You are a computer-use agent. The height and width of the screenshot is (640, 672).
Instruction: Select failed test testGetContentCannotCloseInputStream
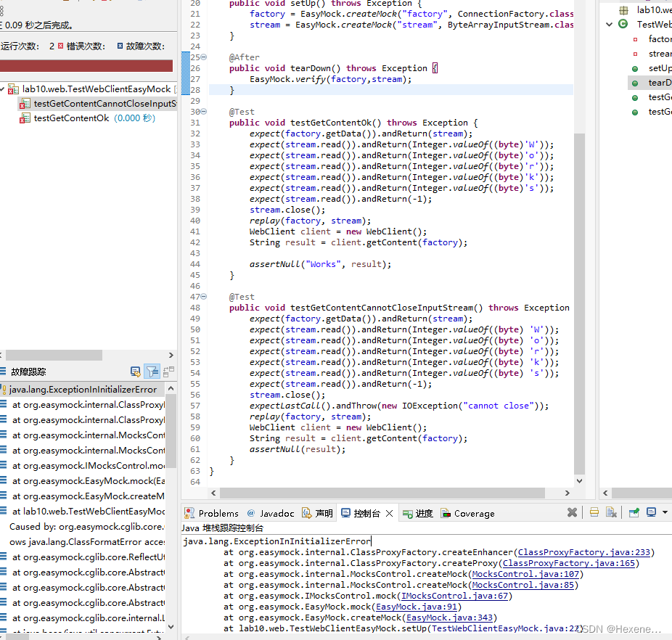tap(99, 104)
